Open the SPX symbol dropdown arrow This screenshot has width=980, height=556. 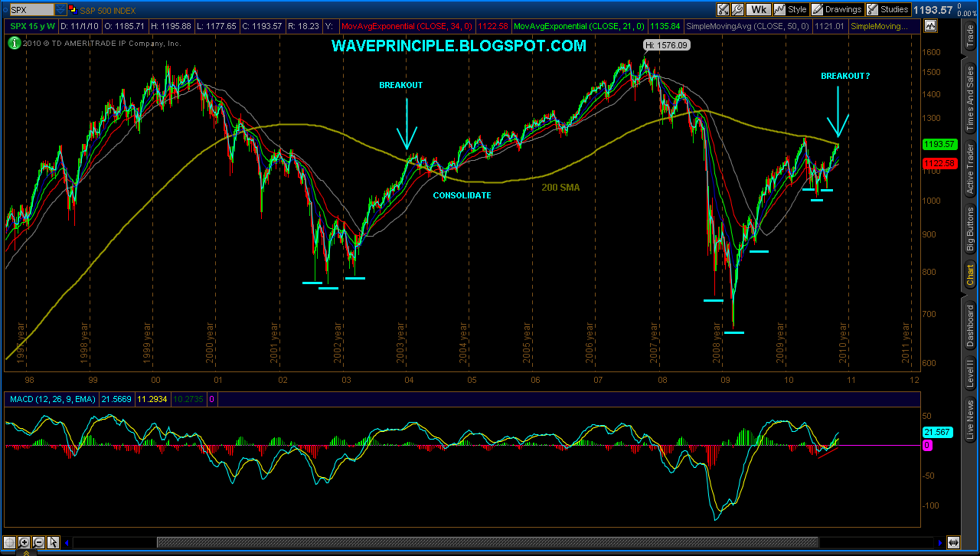(x=60, y=9)
